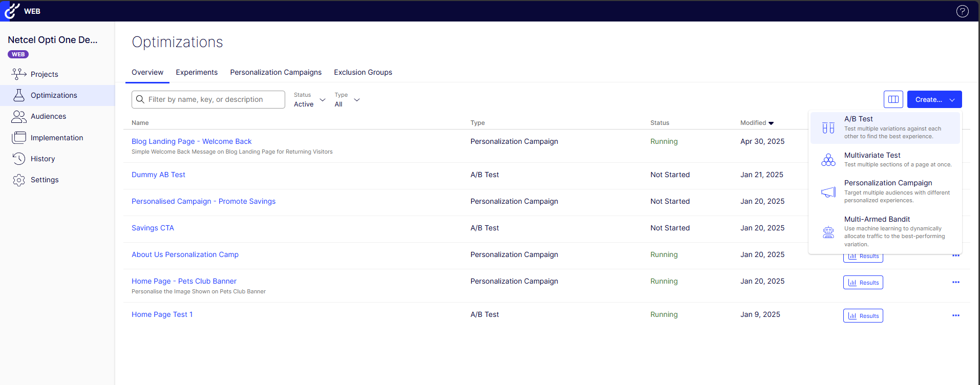Open Home Page - Pets Club Banner link
Viewport: 980px width, 385px height.
click(184, 281)
